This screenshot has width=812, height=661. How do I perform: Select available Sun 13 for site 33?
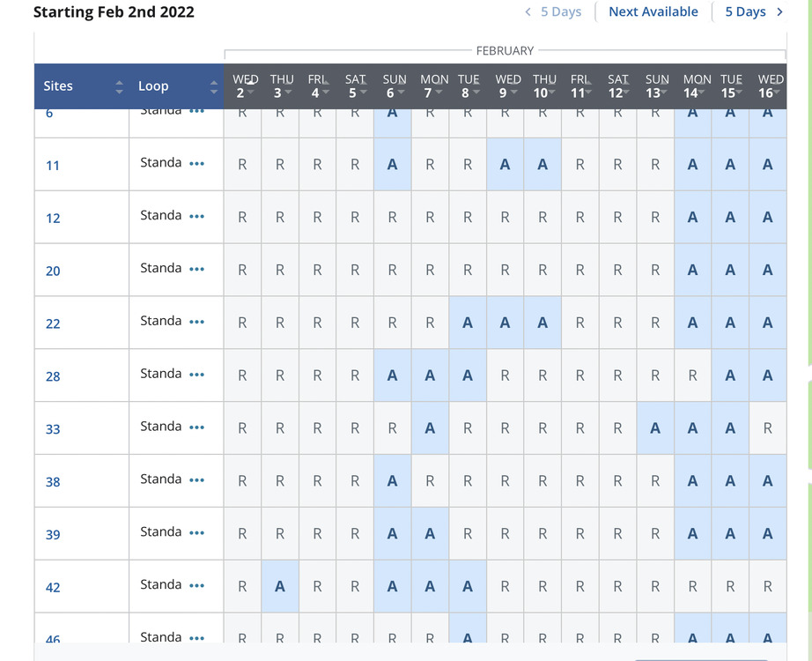coord(655,428)
